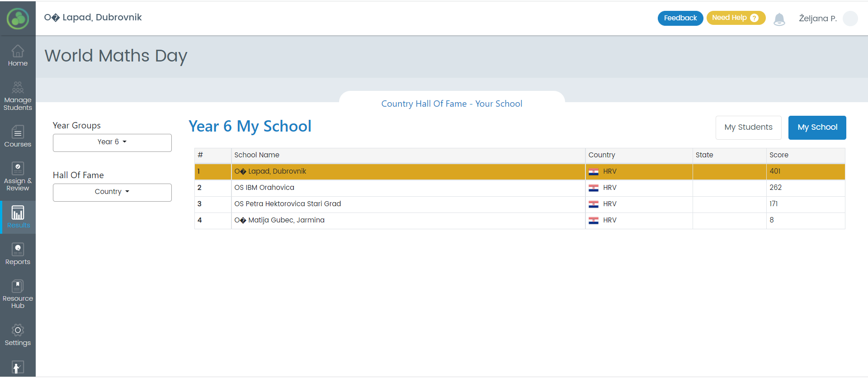Click the bottom sidebar figure icon

[x=18, y=368]
